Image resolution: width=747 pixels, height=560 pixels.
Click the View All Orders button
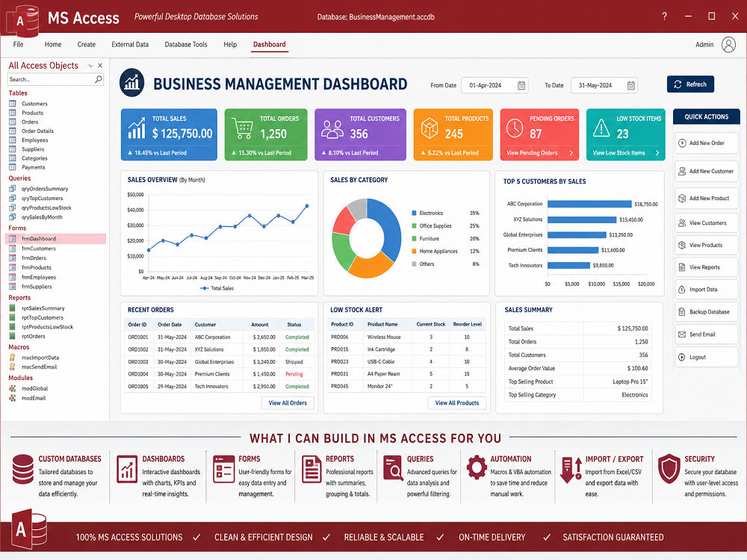[x=288, y=403]
